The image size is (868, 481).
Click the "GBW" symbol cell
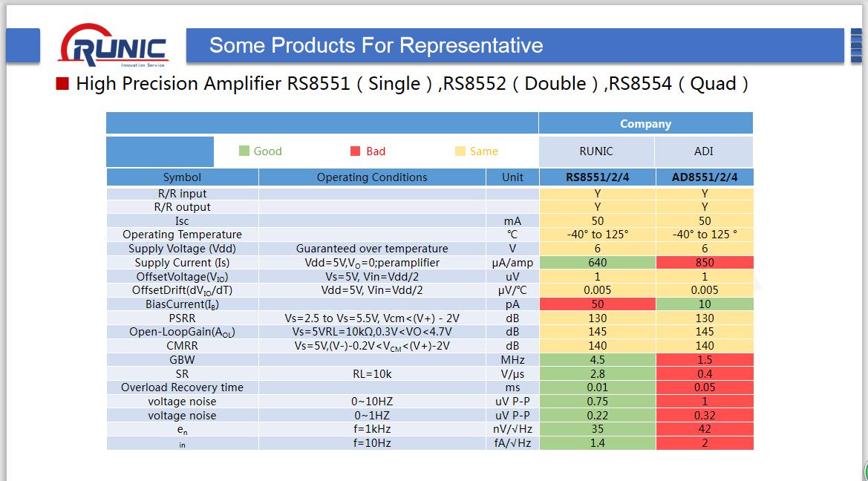point(182,360)
